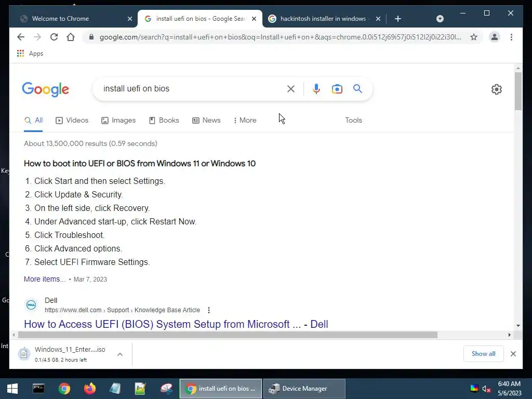Image resolution: width=532 pixels, height=399 pixels.
Task: Go back to previous page
Action: coord(21,37)
